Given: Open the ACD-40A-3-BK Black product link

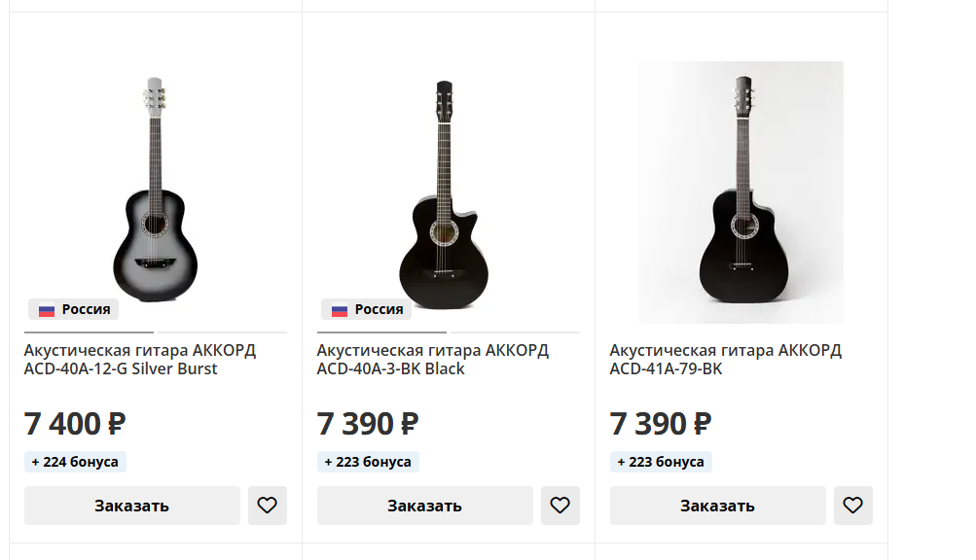Looking at the screenshot, I should 432,360.
